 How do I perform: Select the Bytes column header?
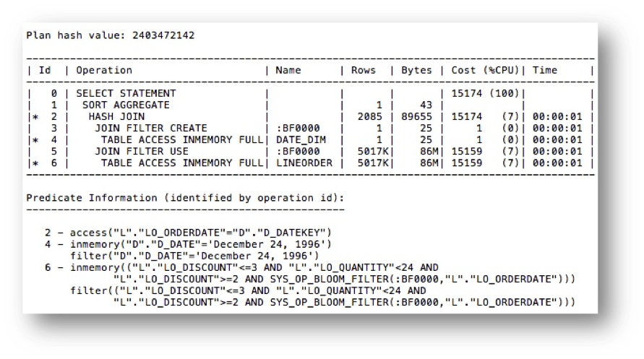[x=416, y=71]
